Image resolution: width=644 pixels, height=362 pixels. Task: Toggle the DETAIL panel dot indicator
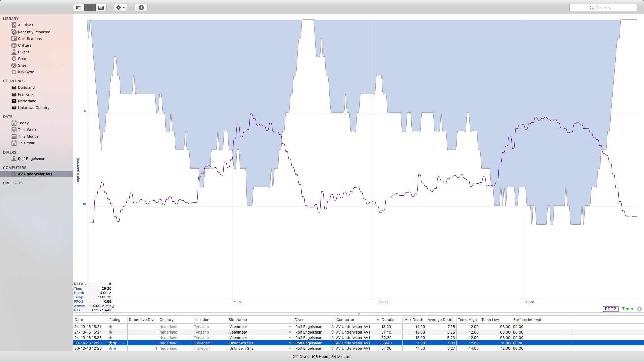point(110,284)
